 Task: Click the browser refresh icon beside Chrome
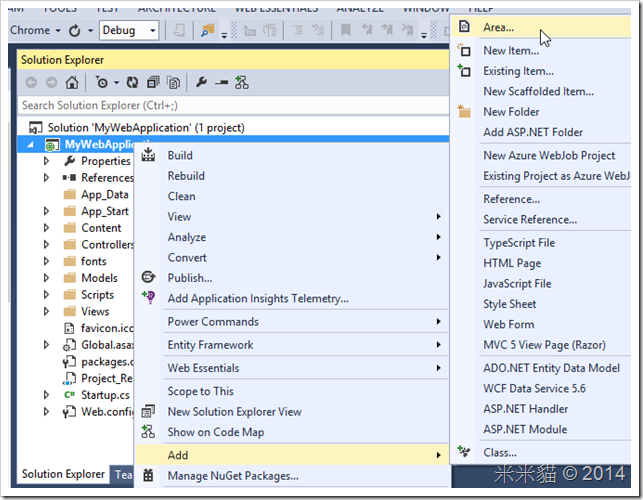(75, 30)
